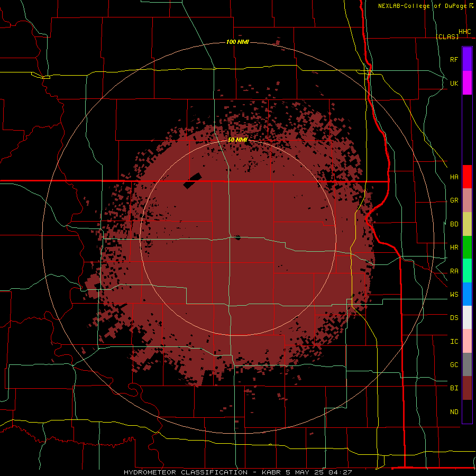The width and height of the screenshot is (476, 476).
Task: Click the HHC product code label
Action: point(464,32)
